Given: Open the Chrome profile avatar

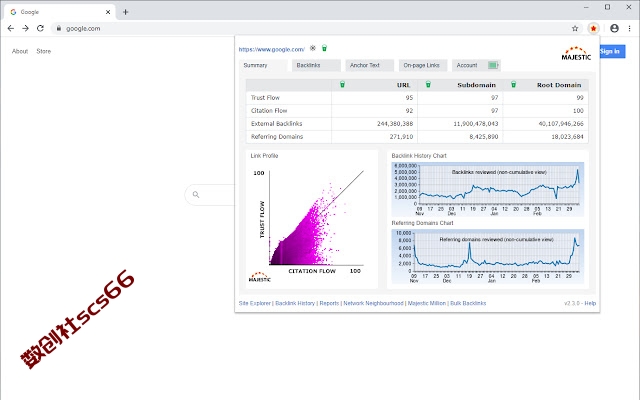Looking at the screenshot, I should (614, 28).
